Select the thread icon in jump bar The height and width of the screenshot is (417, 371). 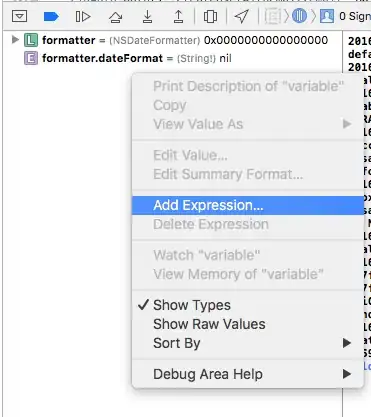click(x=299, y=16)
